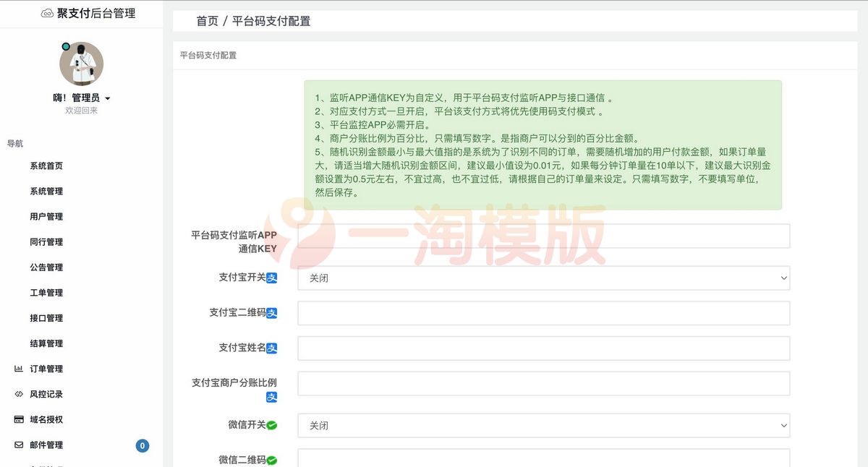Focus the 支付宝姓名 input field

[x=544, y=348]
